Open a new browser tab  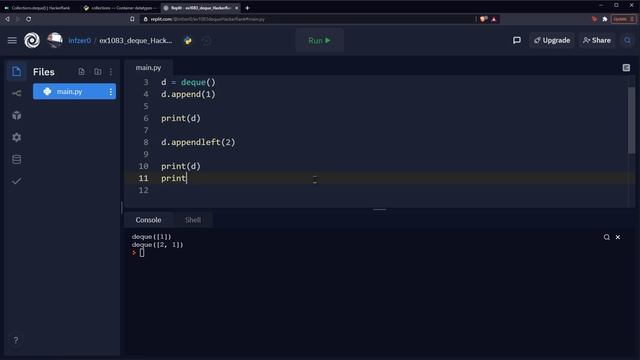point(247,8)
